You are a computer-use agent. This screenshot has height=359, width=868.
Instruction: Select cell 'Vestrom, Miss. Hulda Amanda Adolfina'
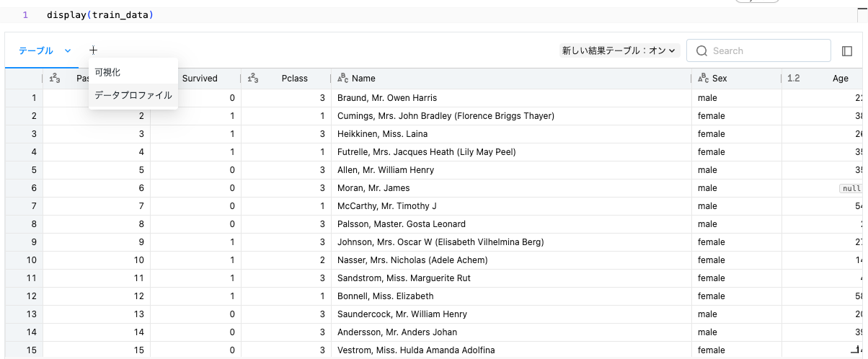(x=511, y=350)
